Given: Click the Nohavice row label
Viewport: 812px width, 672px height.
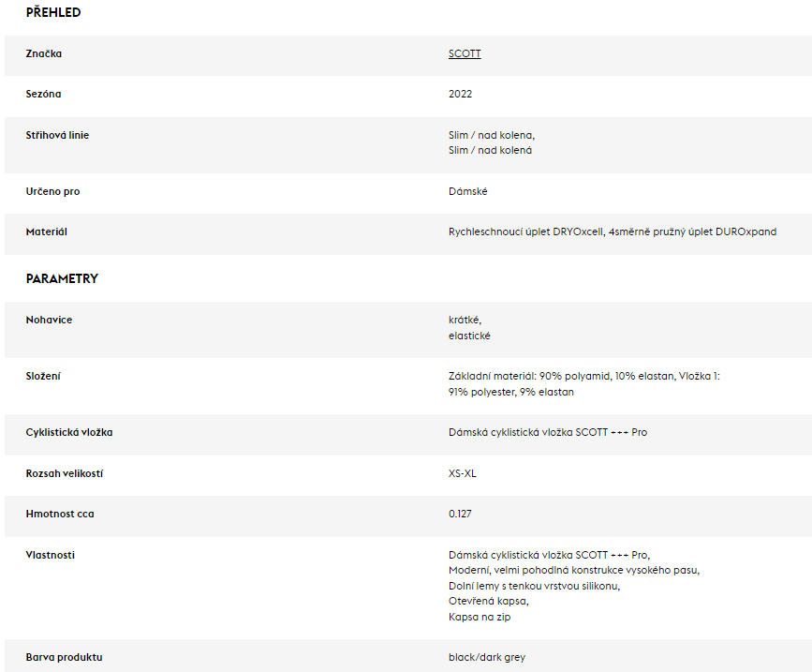Looking at the screenshot, I should [x=50, y=321].
